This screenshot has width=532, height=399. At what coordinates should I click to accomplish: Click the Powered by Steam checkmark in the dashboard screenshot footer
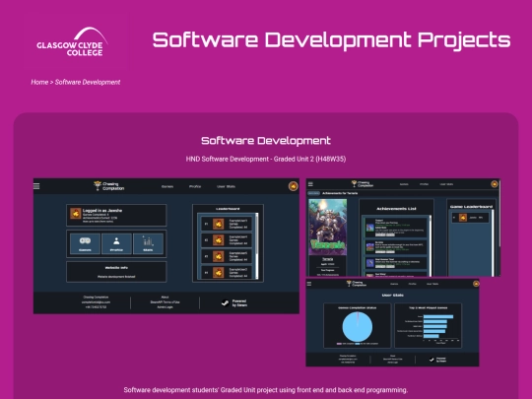225,303
